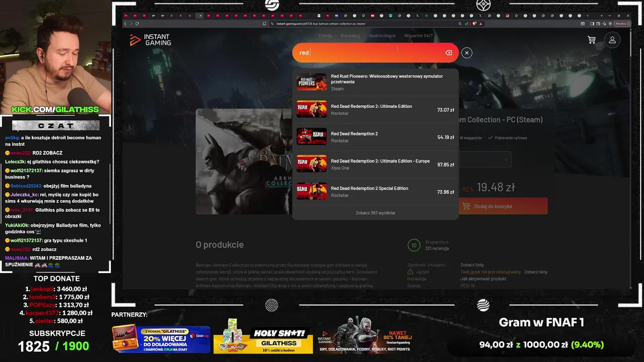644x362 pixels.
Task: Click the currently active browser tab with close X
Action: [x=200, y=16]
